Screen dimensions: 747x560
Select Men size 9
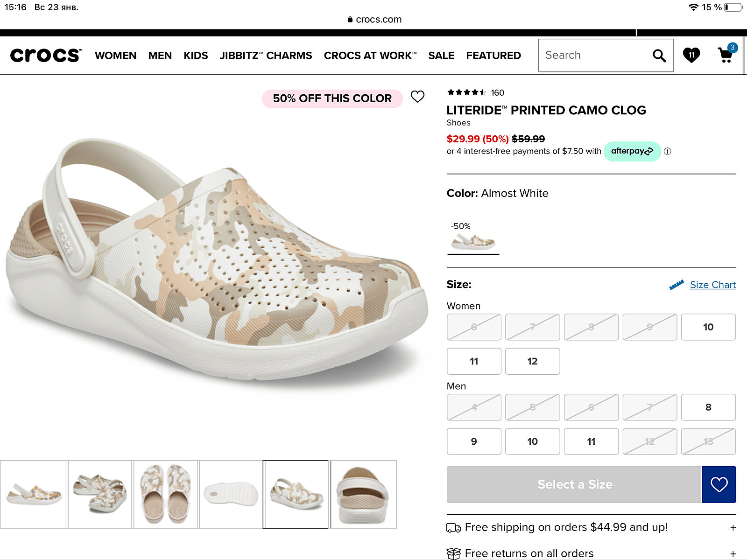point(473,441)
